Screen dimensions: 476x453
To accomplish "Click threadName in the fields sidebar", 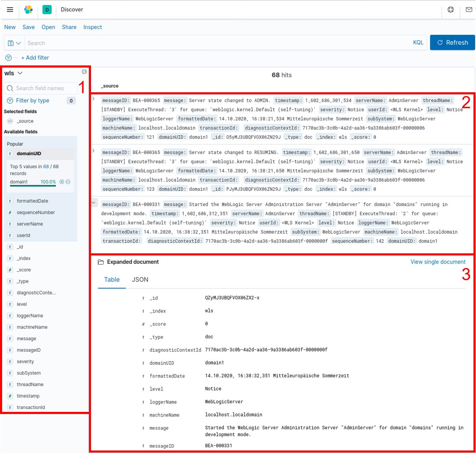I will [30, 385].
